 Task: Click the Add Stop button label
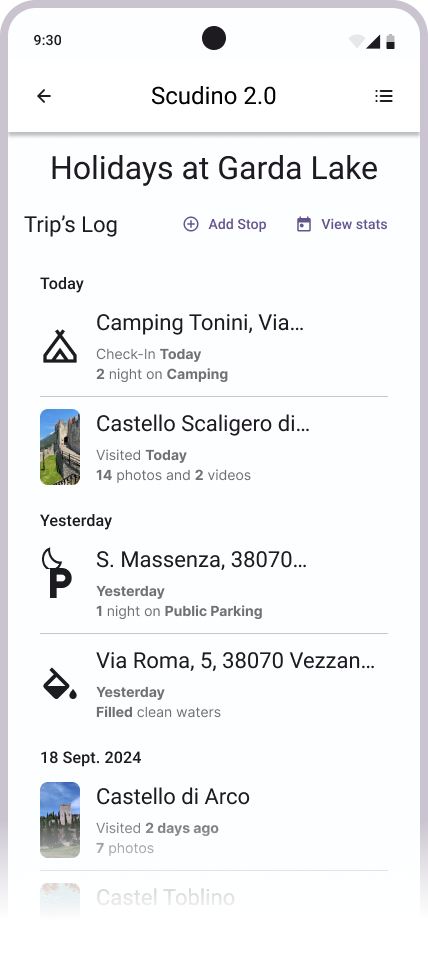[x=237, y=225]
